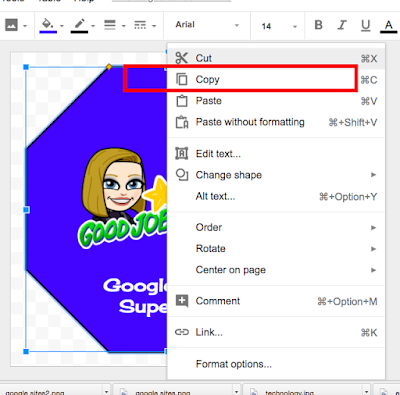Select Comment from the context menu
This screenshot has width=400, height=395.
point(276,301)
